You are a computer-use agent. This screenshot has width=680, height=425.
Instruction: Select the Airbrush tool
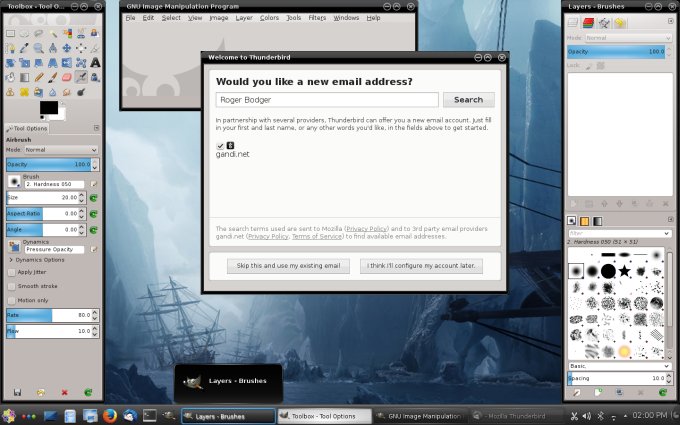(x=81, y=77)
